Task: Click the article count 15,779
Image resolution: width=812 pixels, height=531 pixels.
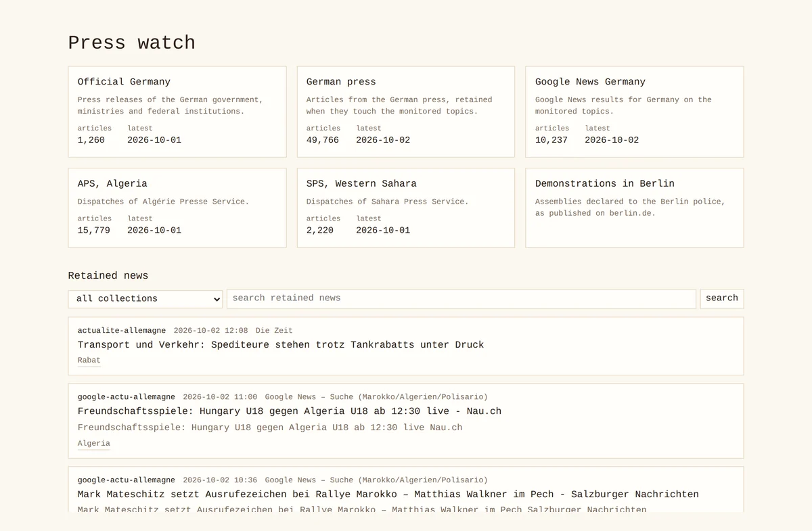Action: [94, 230]
